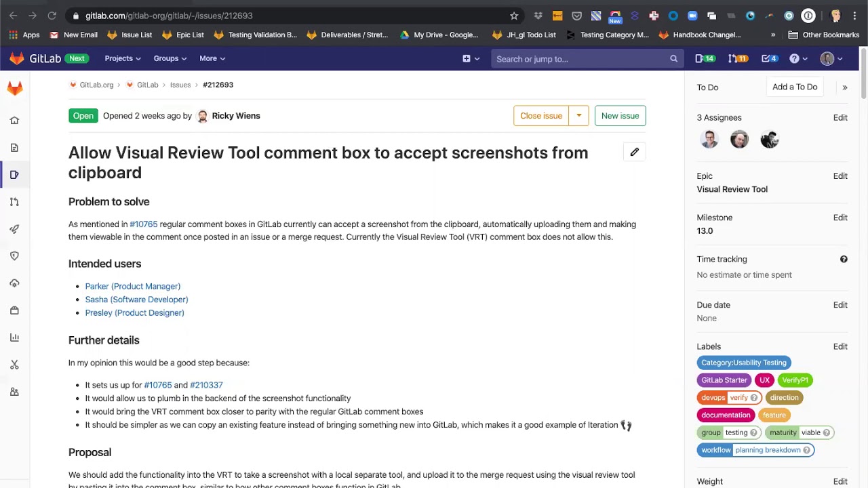Open Analytics chart icon in sidebar
Screen dimensions: 868x488
(14, 338)
